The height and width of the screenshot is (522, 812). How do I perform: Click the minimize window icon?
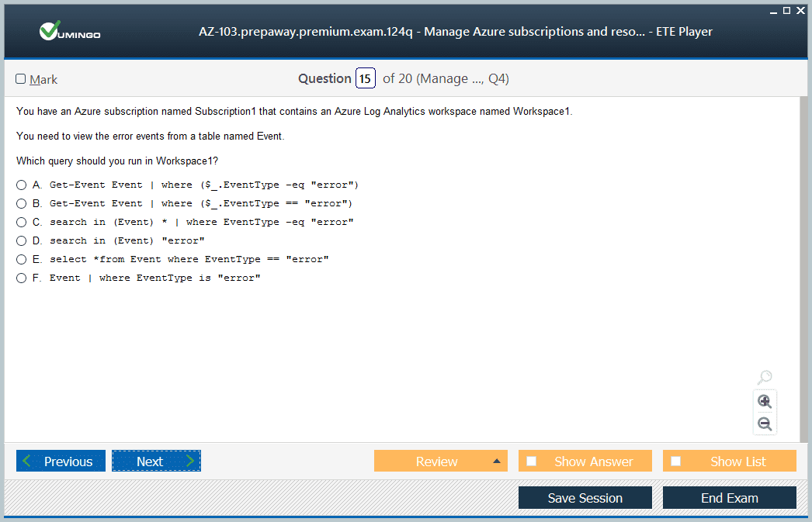coord(772,10)
